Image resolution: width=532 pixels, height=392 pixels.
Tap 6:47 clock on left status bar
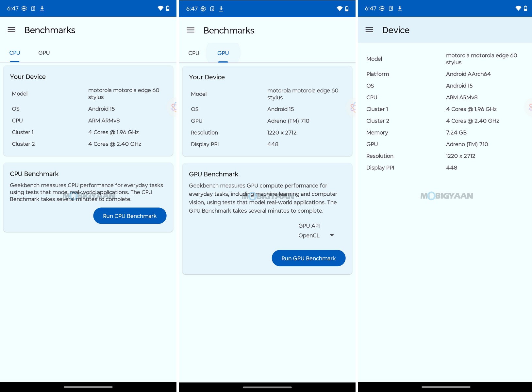click(13, 8)
